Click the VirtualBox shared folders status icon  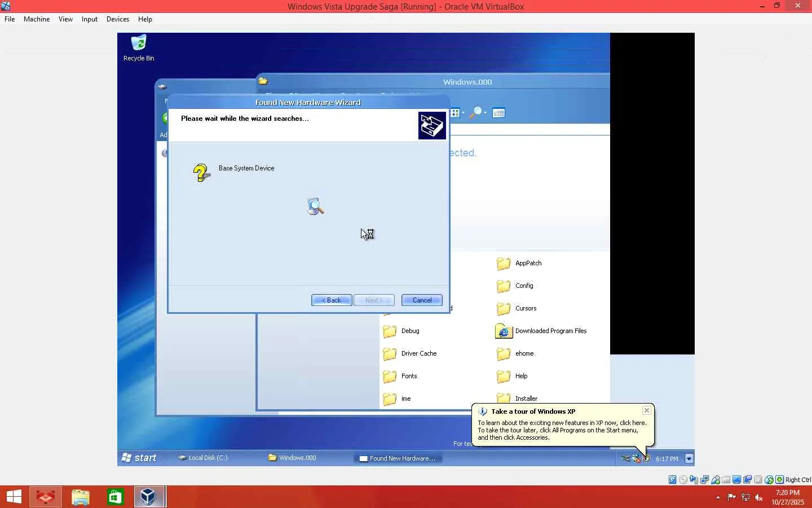tap(726, 480)
